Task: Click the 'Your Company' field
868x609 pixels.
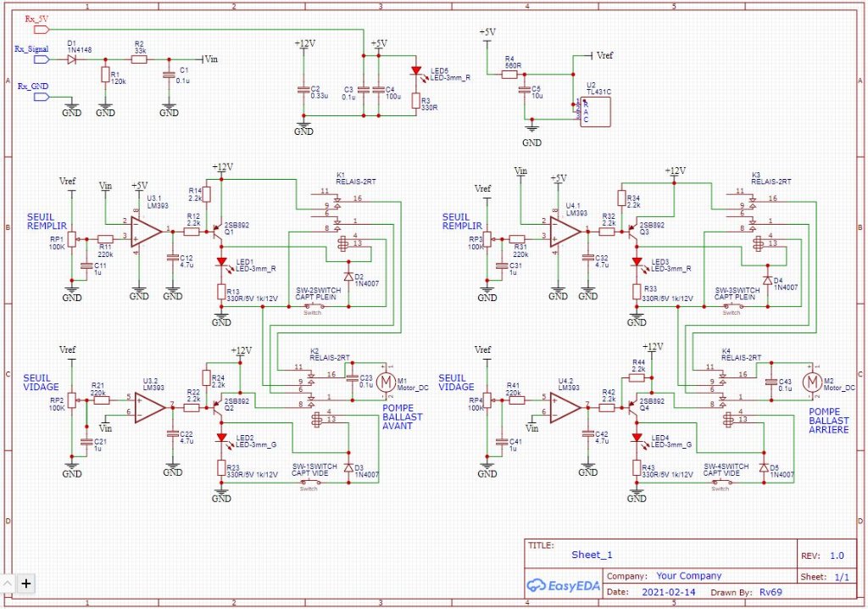Action: coord(688,575)
